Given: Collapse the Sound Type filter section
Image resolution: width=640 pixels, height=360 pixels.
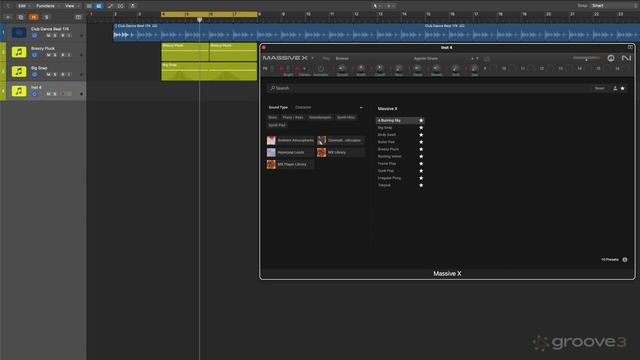Looking at the screenshot, I should (x=361, y=107).
